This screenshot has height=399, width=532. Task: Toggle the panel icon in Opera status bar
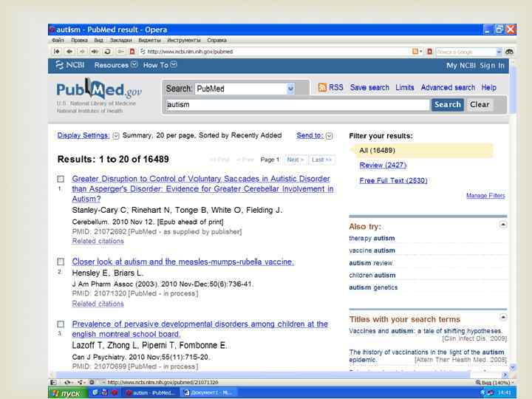pos(54,383)
